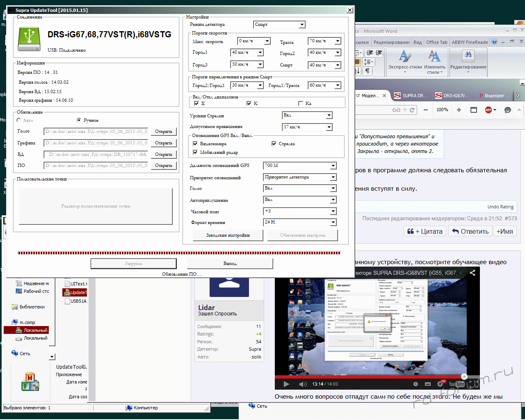This screenshot has width=525, height=420.
Task: Click Выход button in UpdateTool
Action: tap(230, 263)
